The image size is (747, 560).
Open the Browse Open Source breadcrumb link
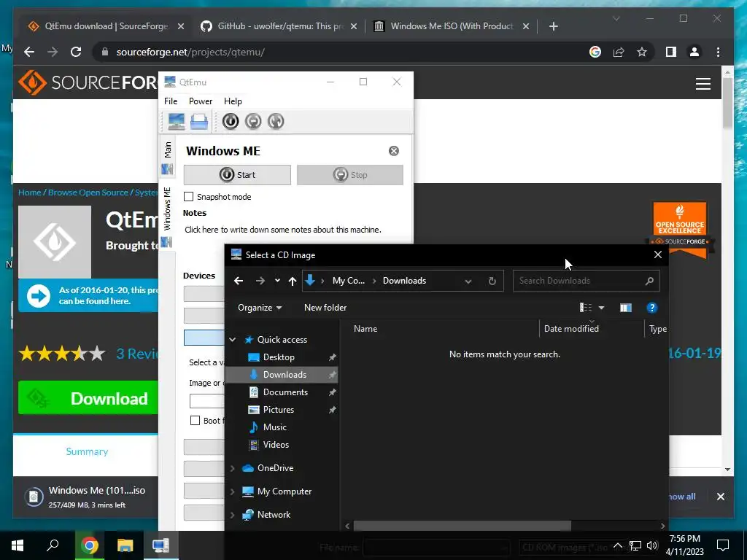coord(88,192)
